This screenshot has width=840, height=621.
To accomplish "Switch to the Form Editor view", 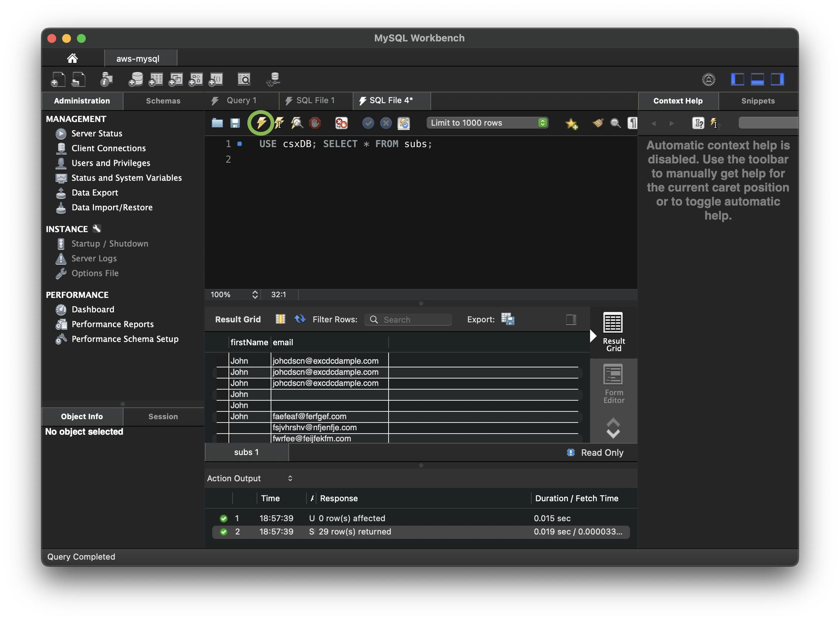I will click(x=614, y=384).
